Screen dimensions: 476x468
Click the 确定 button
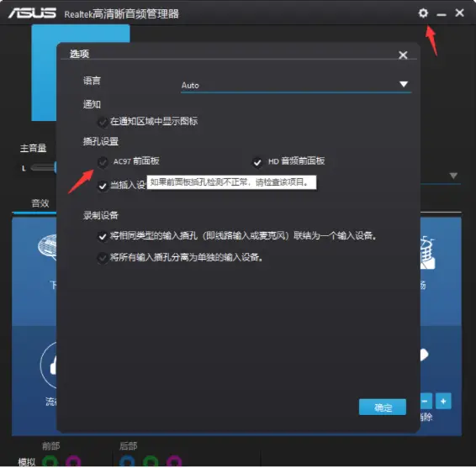(x=383, y=407)
